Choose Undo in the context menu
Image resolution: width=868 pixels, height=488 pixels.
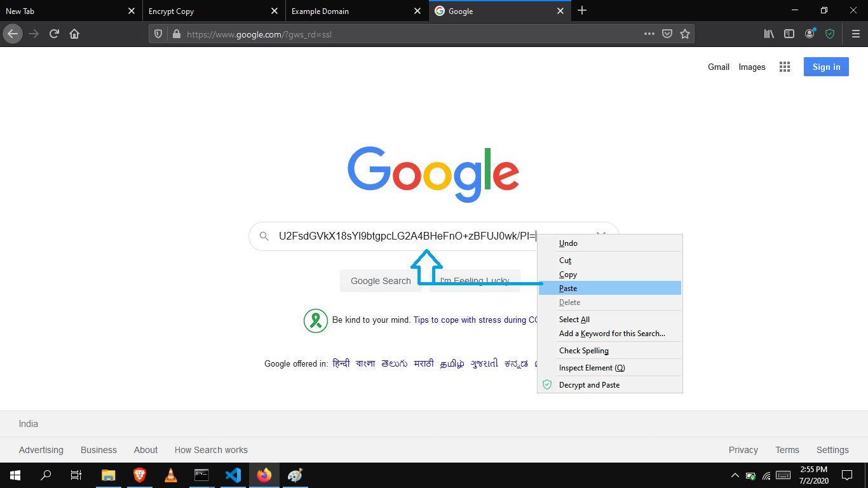click(x=610, y=243)
